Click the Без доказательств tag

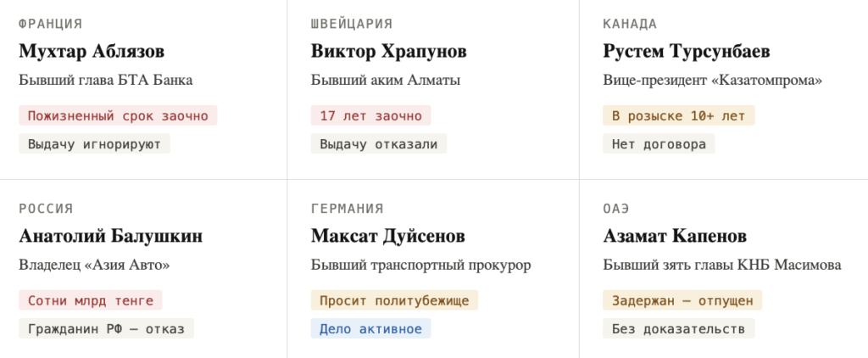click(x=678, y=328)
